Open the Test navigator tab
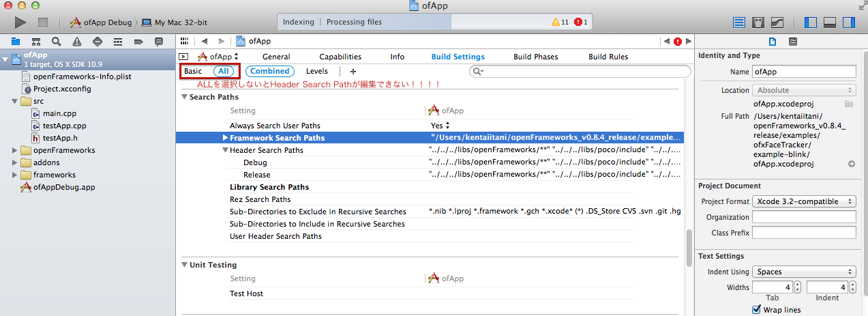Image resolution: width=868 pixels, height=316 pixels. [x=97, y=42]
